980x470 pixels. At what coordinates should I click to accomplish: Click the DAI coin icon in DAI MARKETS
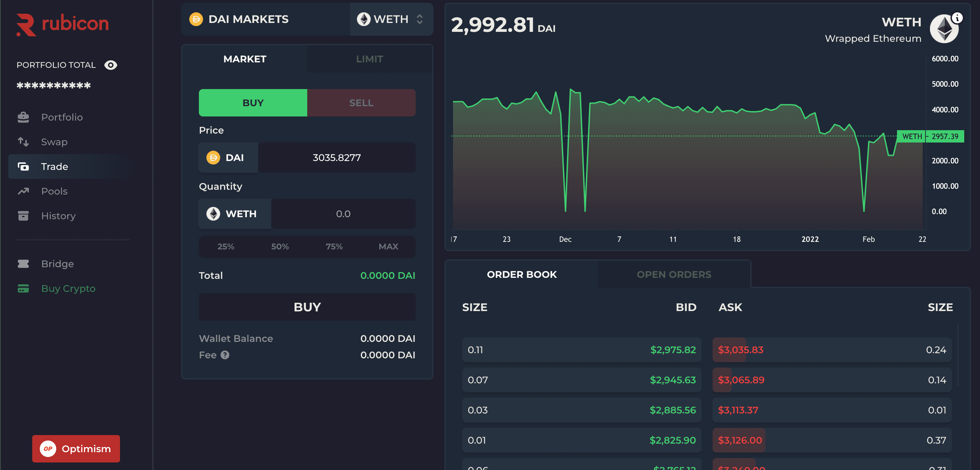(196, 19)
